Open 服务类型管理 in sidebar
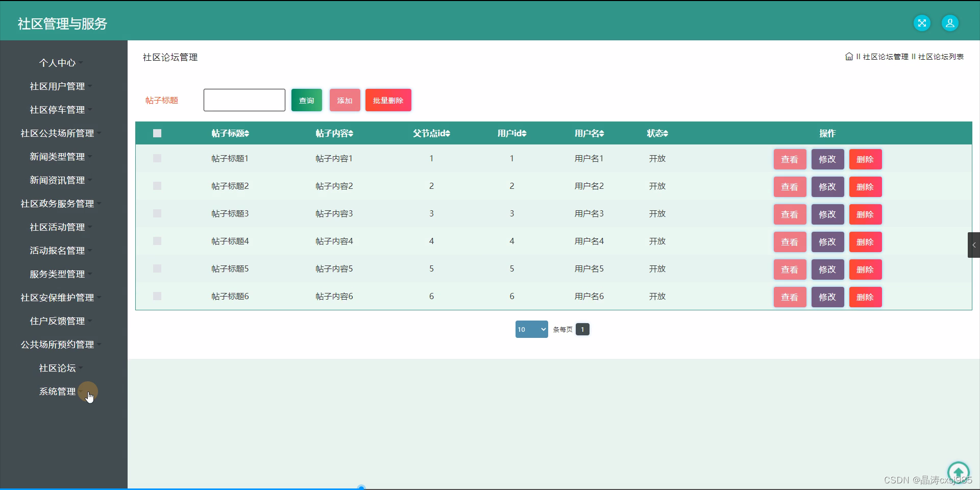The image size is (980, 490). tap(60, 274)
